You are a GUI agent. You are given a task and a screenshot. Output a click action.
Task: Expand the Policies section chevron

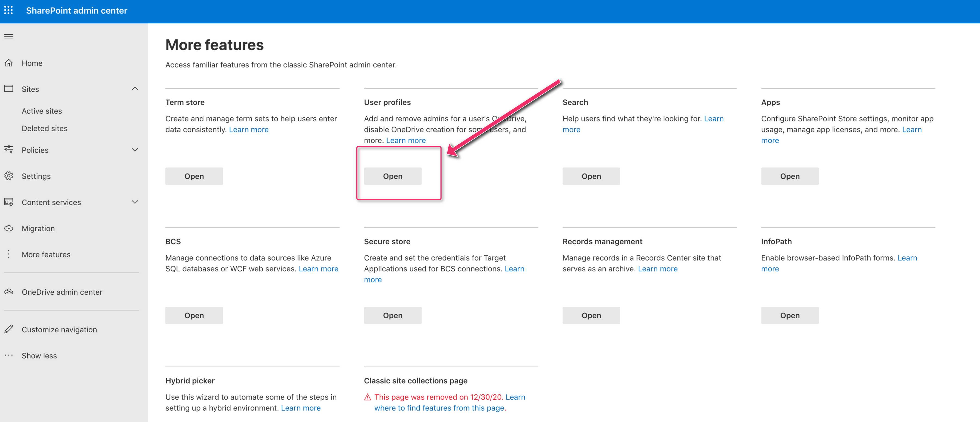tap(135, 150)
